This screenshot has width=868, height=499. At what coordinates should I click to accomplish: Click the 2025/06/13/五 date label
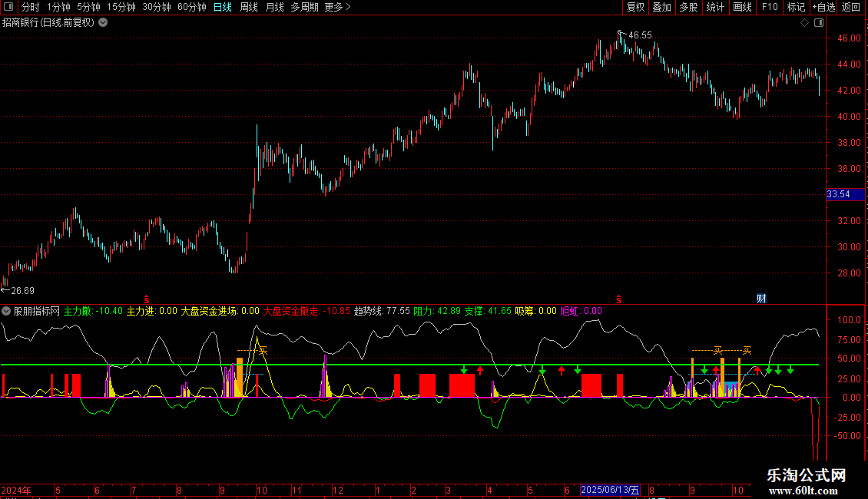click(610, 490)
